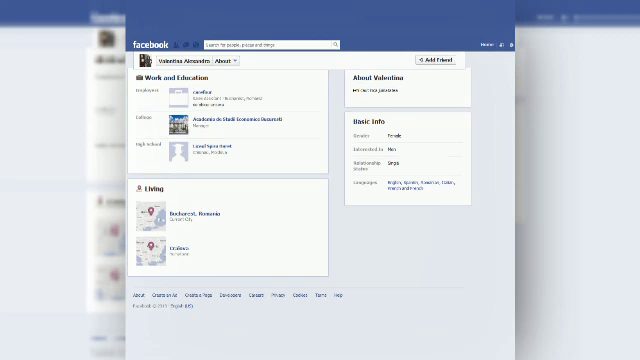Viewport: 640px width, 360px height.
Task: Click the search magnifier button
Action: tap(336, 44)
